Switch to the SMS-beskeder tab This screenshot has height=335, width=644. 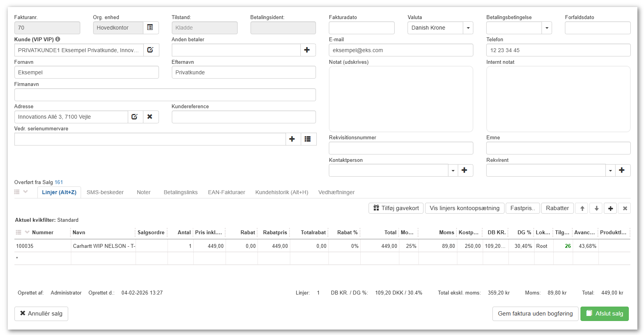click(105, 192)
